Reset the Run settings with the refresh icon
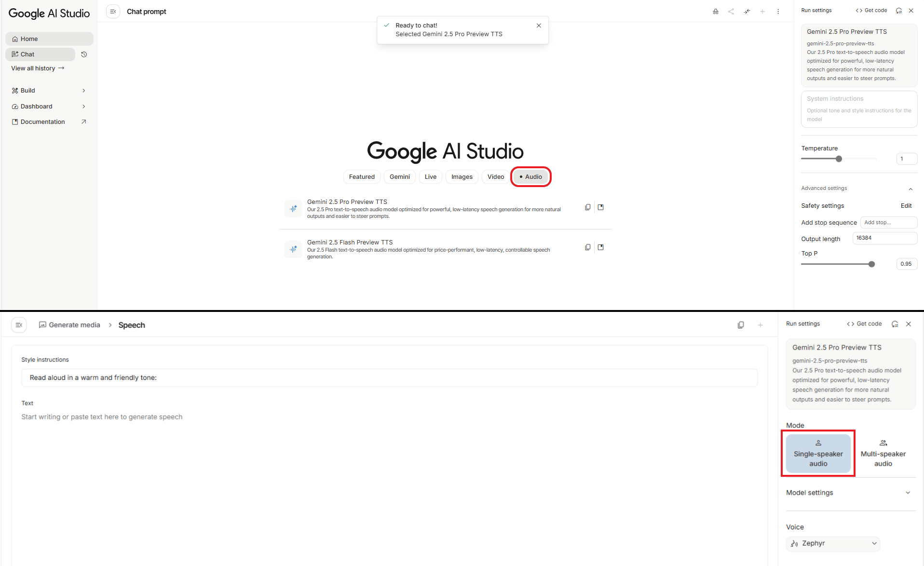 coord(898,10)
